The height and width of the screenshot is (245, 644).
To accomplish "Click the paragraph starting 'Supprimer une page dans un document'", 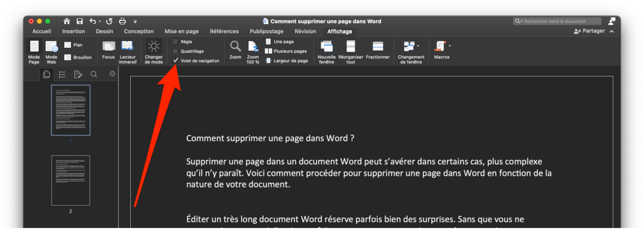I will 369,173.
